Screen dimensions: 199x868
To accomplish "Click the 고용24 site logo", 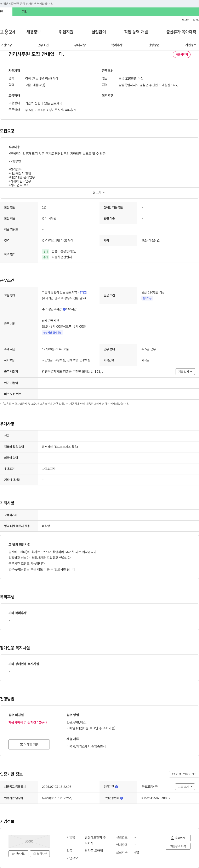I will (7, 32).
